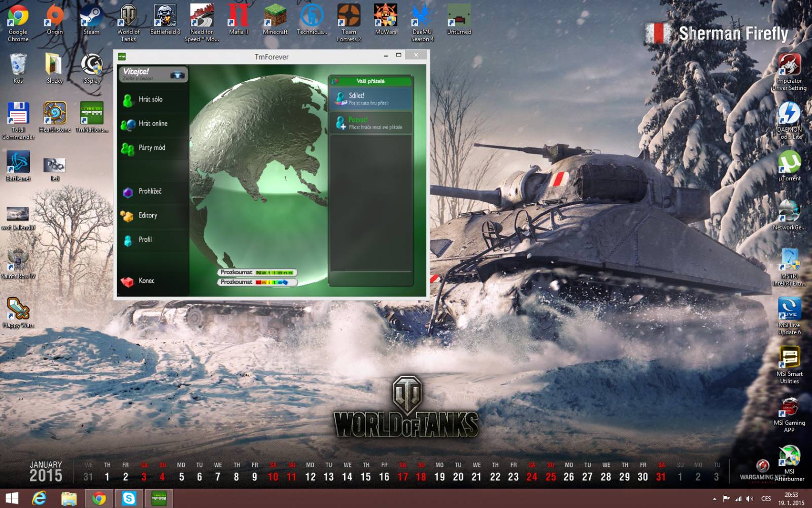812x508 pixels.
Task: Launch Total Commander shortcut
Action: point(18,121)
